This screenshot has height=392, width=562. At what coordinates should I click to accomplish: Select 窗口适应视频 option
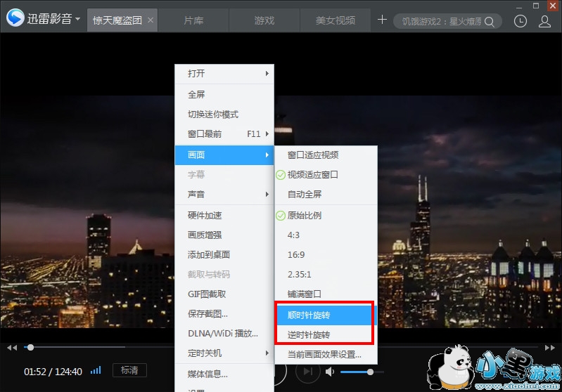point(326,155)
